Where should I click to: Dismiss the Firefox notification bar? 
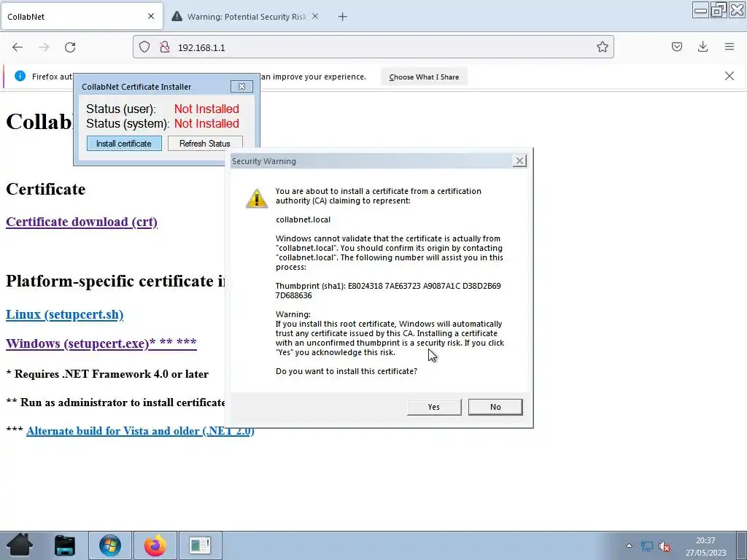(x=729, y=76)
